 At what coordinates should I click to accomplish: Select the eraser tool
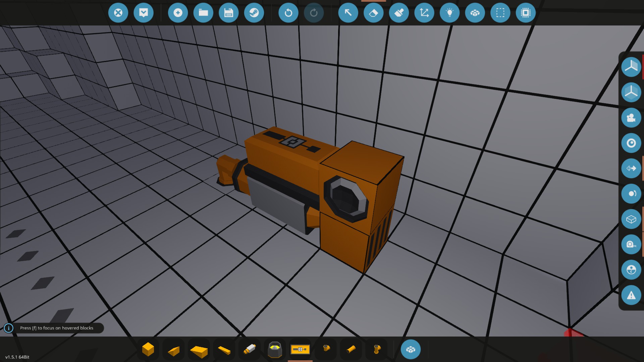[x=373, y=13]
